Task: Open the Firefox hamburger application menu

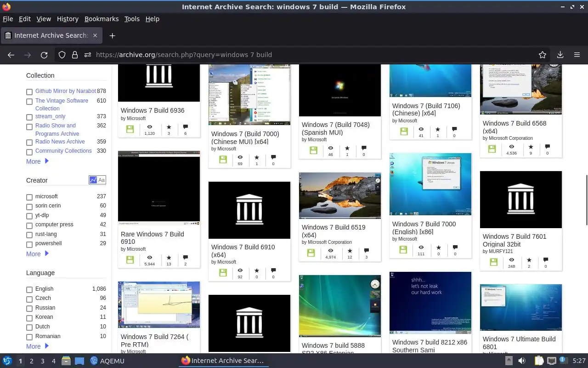Action: (577, 55)
